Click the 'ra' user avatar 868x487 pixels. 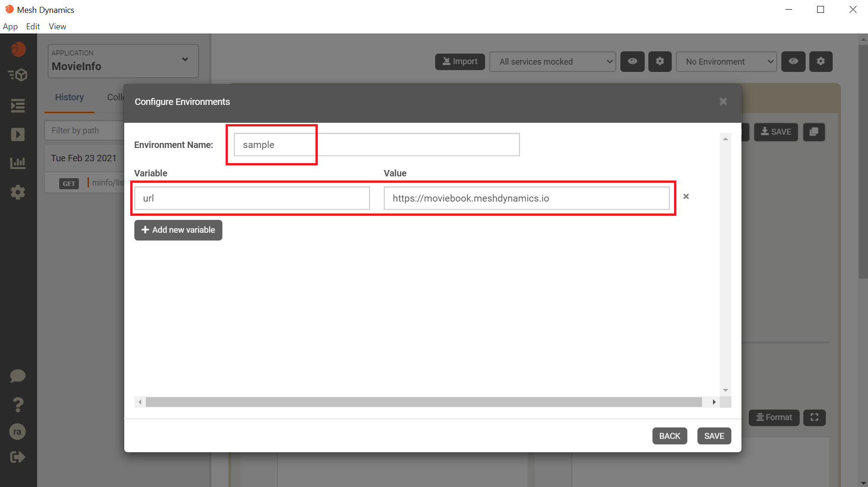(x=17, y=432)
